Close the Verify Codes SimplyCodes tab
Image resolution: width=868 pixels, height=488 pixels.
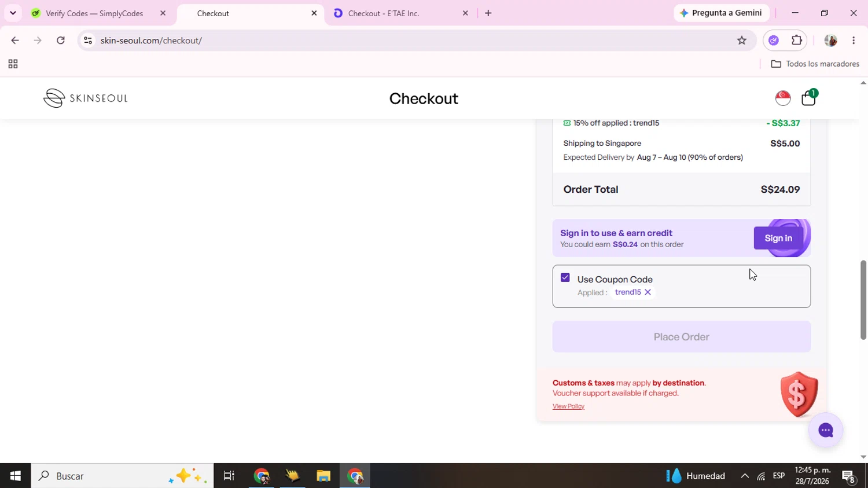[x=163, y=13]
